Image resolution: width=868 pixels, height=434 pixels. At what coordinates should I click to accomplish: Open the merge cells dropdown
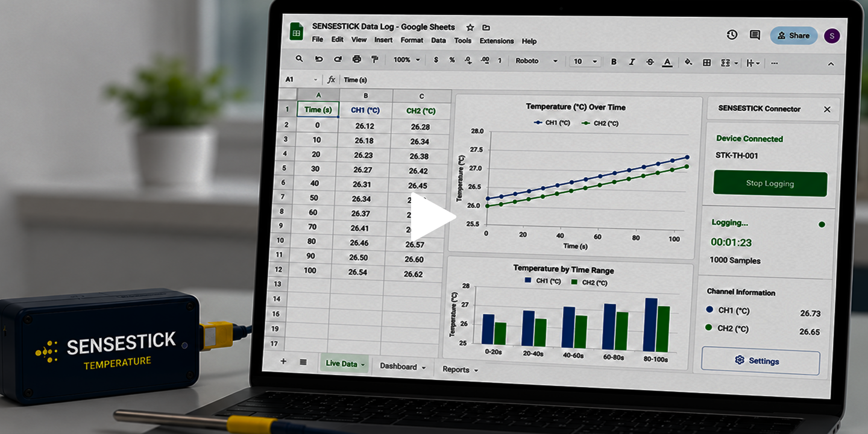click(729, 63)
